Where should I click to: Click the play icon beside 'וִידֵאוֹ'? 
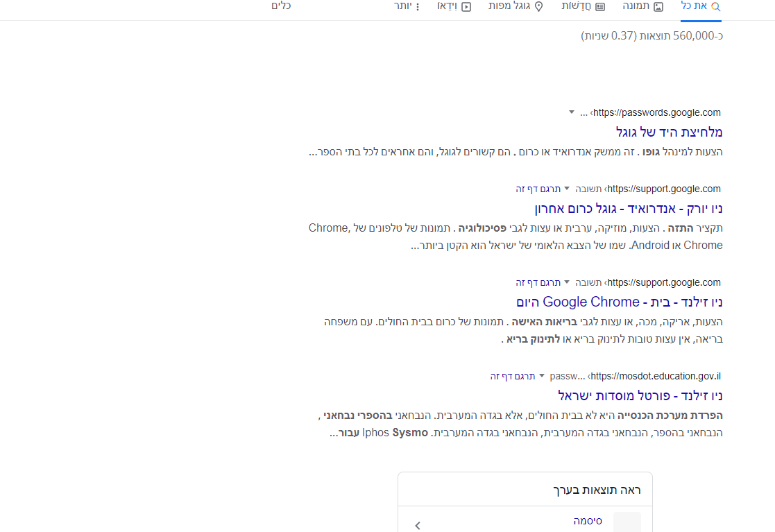point(466,6)
